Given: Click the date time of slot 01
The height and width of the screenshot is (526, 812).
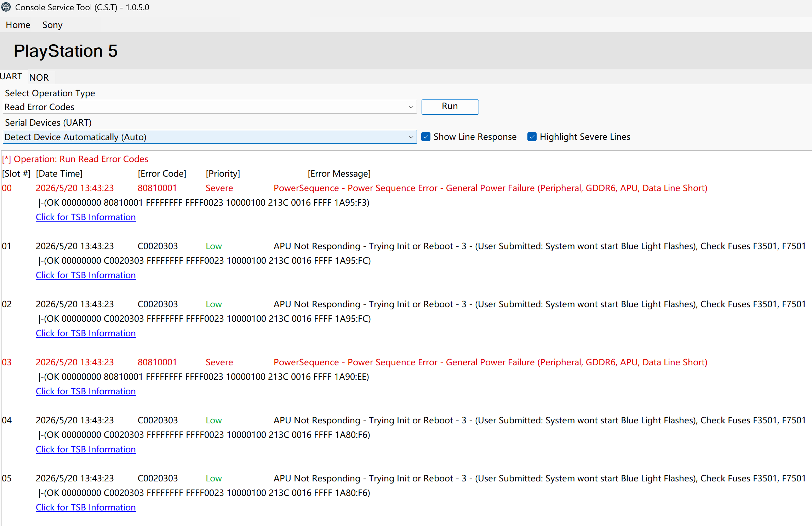Looking at the screenshot, I should tap(75, 246).
